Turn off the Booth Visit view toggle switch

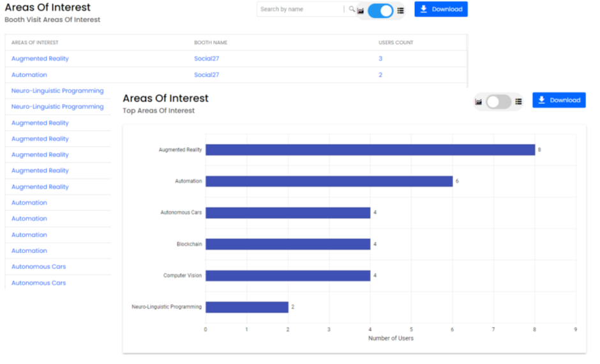tap(380, 11)
